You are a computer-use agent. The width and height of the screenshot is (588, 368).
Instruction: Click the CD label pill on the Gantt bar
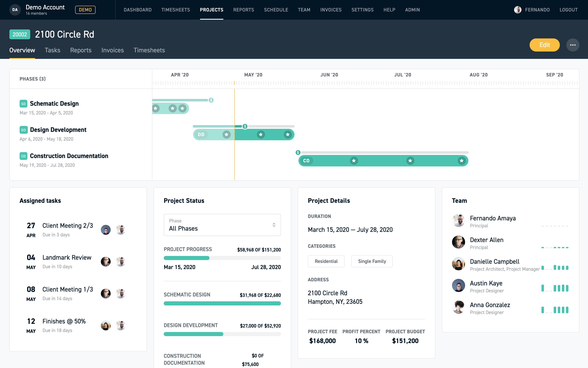point(306,161)
